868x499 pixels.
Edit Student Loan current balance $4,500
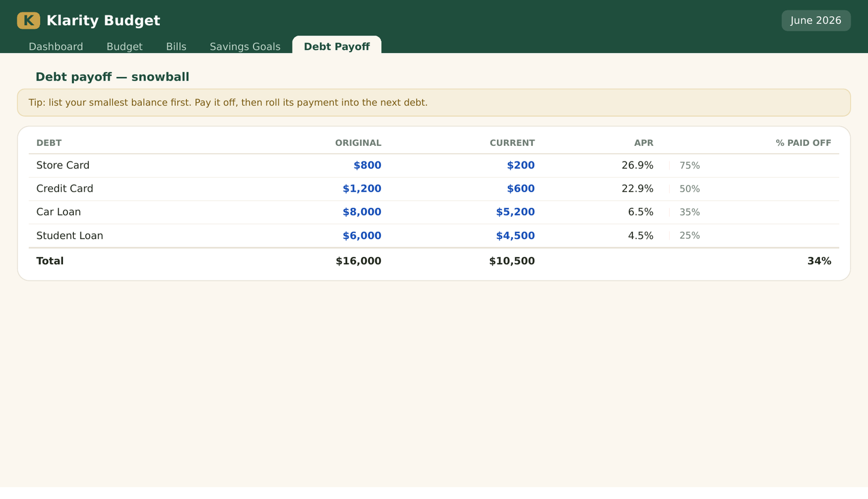pyautogui.click(x=515, y=235)
